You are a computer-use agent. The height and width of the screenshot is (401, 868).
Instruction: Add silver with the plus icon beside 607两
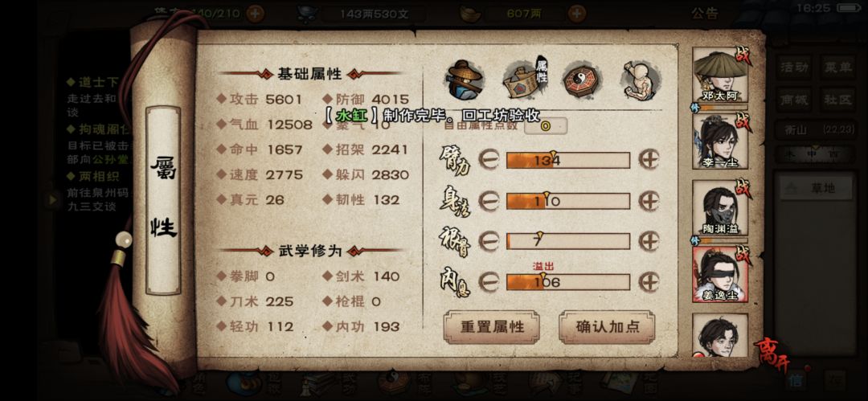tap(577, 14)
